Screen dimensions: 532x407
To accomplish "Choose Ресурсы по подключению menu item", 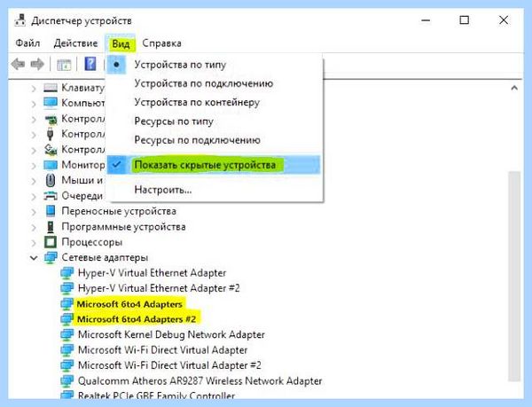I will [215, 140].
